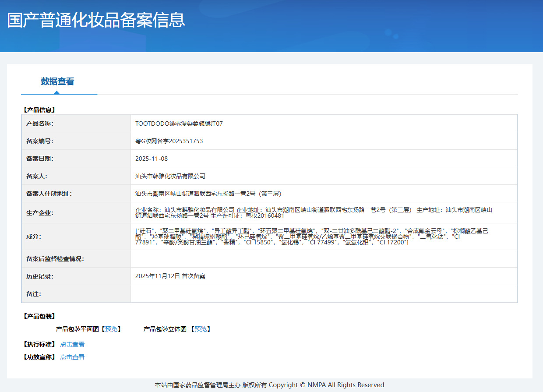
Task: Click the 成分 ingredients list text
Action: [312, 237]
